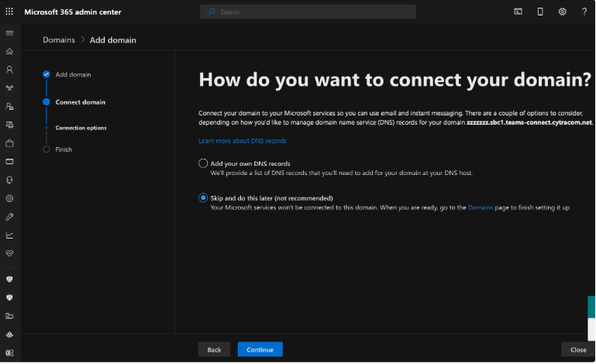596x364 pixels.
Task: Launch Cloud Shell from top bar
Action: [518, 12]
